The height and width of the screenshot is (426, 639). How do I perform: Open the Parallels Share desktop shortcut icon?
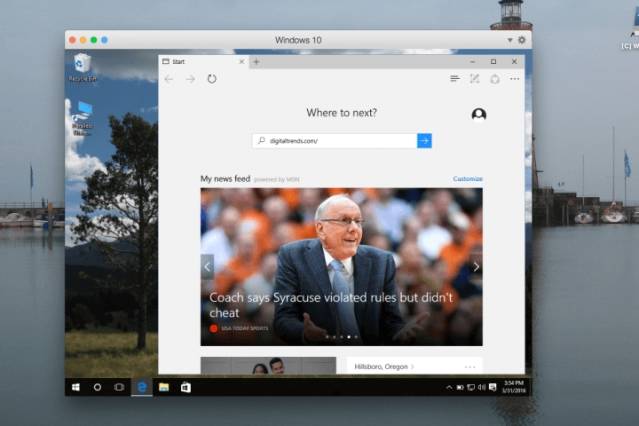point(82,118)
